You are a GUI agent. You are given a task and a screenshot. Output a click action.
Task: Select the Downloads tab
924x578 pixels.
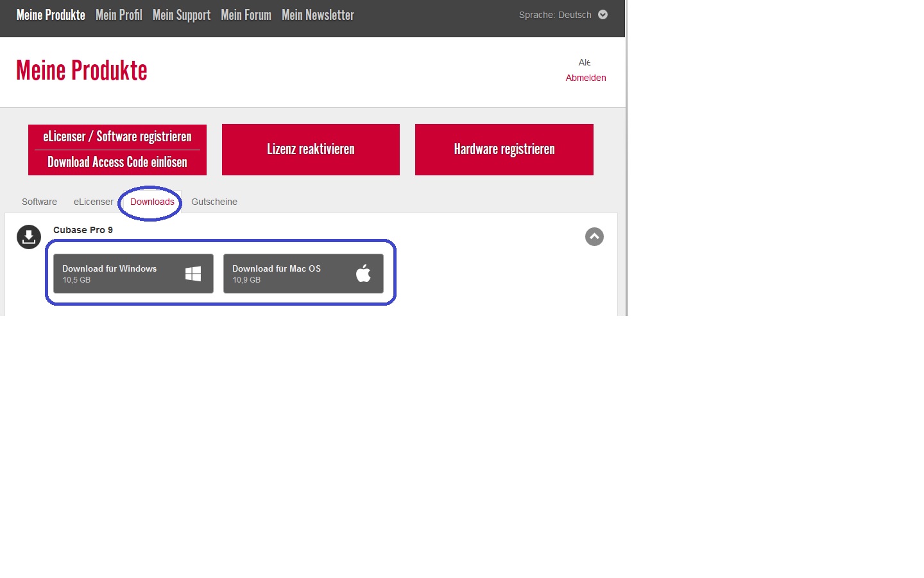[152, 202]
